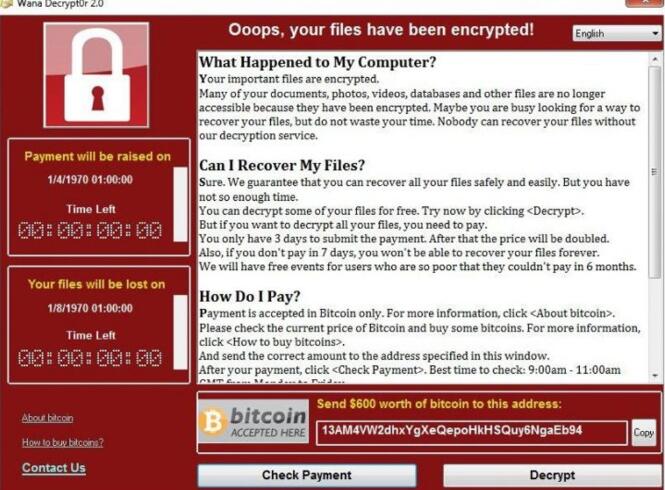Click the Decrypt button
Screen dimensions: 665x490
click(552, 475)
